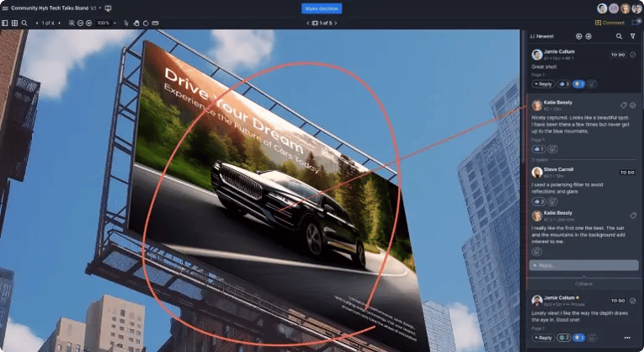This screenshot has height=352, width=644.
Task: Click the tag icon on Katie's latest reply
Action: (633, 216)
